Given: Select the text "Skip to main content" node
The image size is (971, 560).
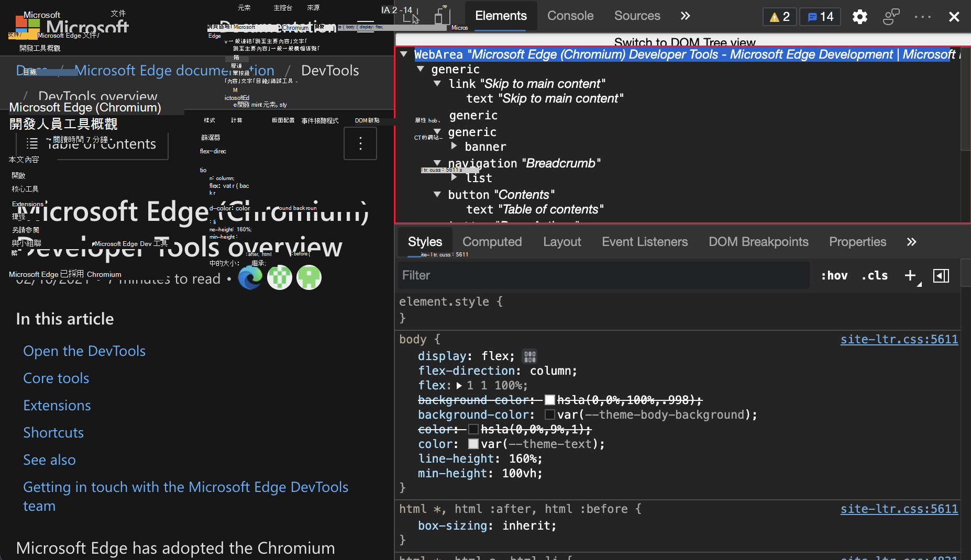Looking at the screenshot, I should point(545,98).
